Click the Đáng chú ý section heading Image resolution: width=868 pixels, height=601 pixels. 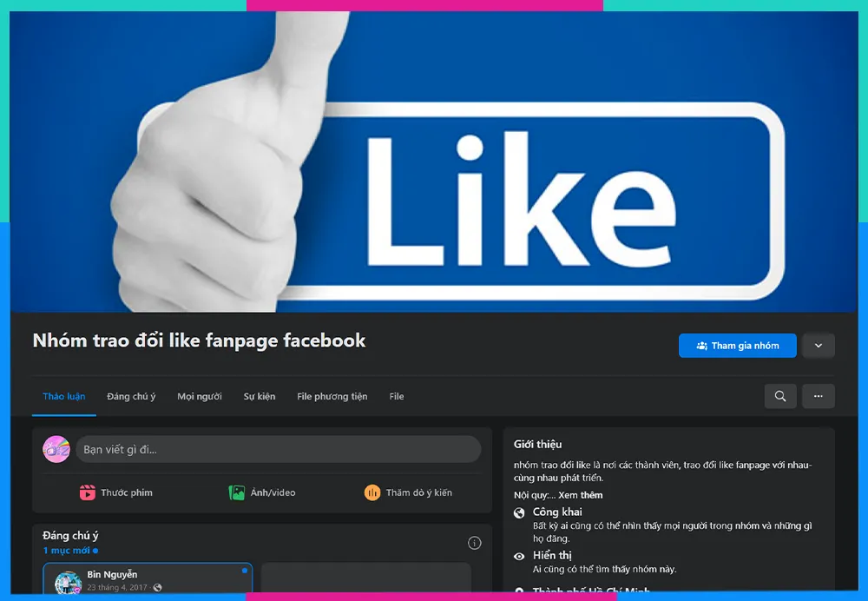point(70,536)
